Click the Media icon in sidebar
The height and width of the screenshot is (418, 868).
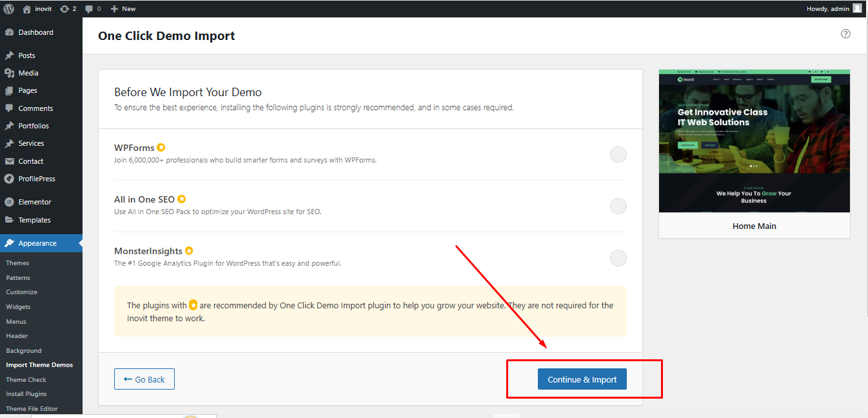click(x=9, y=73)
